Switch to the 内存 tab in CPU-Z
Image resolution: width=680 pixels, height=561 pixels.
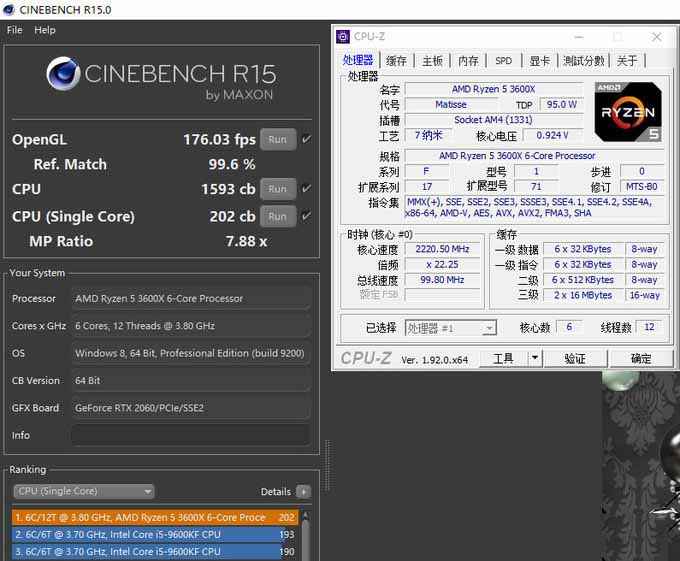pos(468,61)
